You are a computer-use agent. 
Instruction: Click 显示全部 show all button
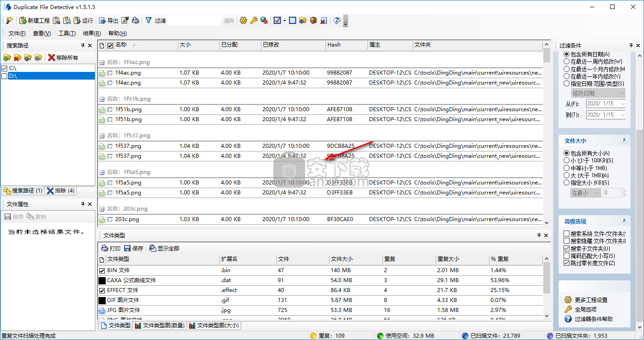coord(164,248)
